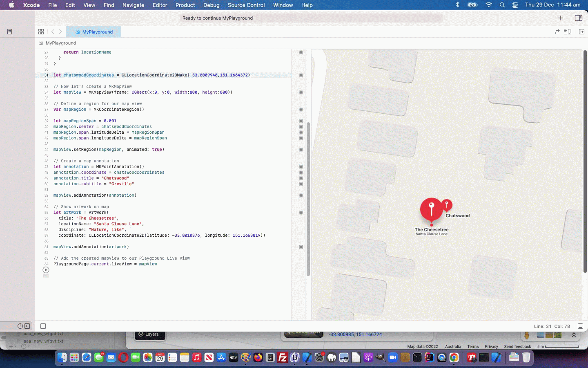The image size is (588, 368).
Task: Run the playground with the play button
Action: pyautogui.click(x=46, y=270)
